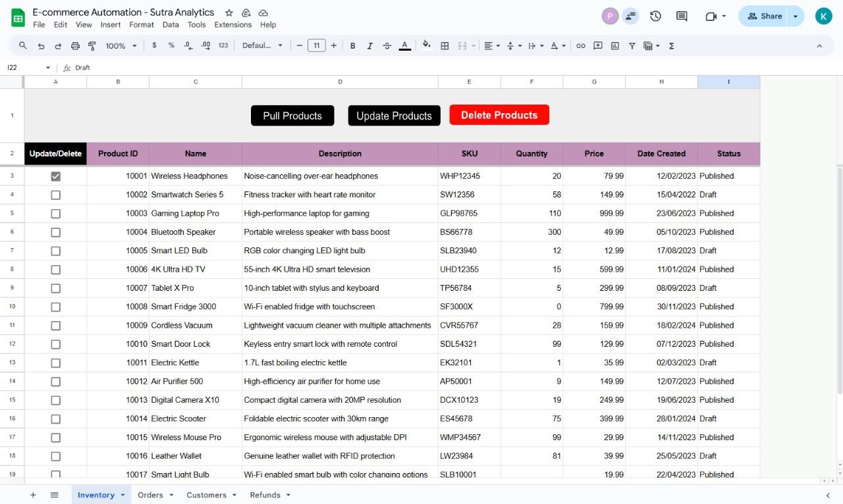The height and width of the screenshot is (504, 843).
Task: Open the Inventory sheet tab dropdown arrow
Action: [122, 495]
